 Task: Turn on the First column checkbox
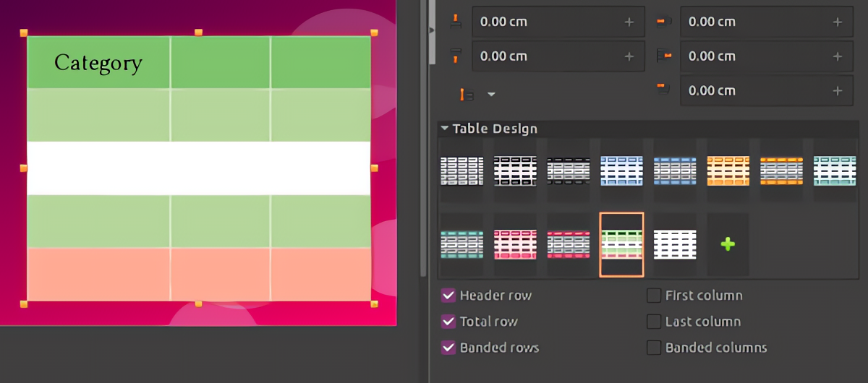click(x=654, y=296)
